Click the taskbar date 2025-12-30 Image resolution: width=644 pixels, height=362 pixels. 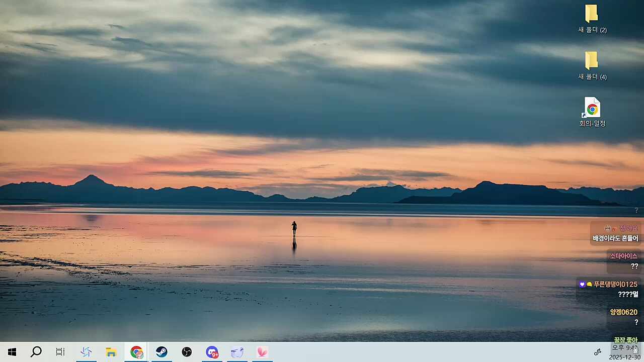click(x=625, y=357)
